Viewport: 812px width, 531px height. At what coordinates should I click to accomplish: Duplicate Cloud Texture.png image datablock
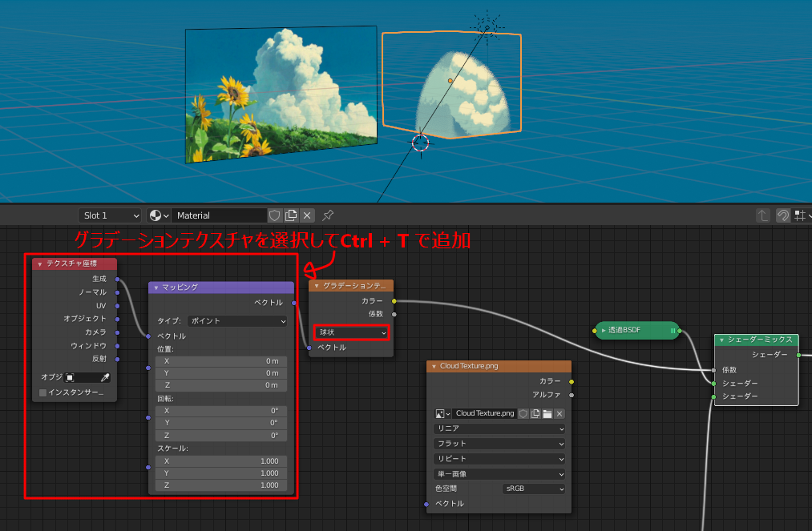pyautogui.click(x=535, y=413)
